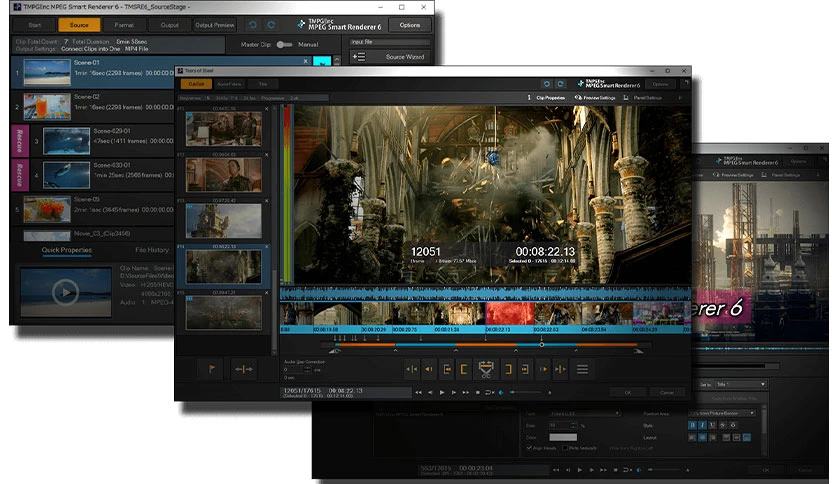This screenshot has width=836, height=484.
Task: Uncheck the Align Heads checkbox
Action: (529, 448)
